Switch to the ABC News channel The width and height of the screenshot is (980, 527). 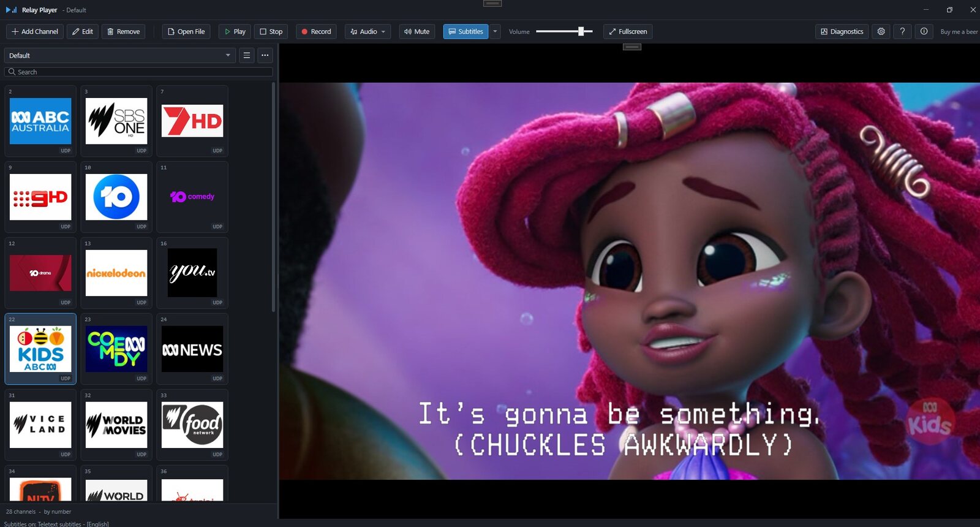[192, 349]
